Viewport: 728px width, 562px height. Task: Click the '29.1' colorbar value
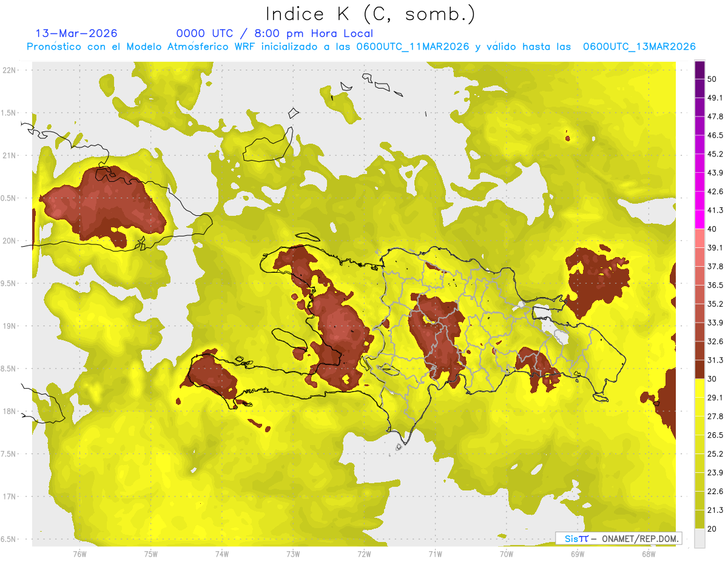(715, 398)
